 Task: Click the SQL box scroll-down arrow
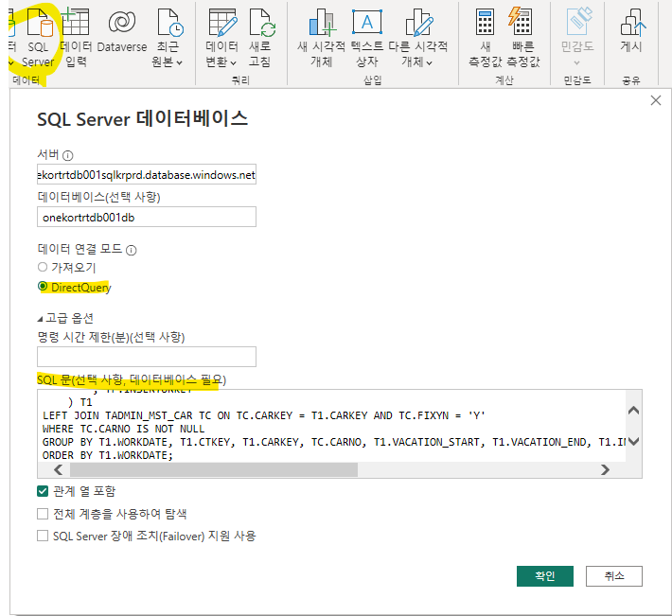(634, 441)
